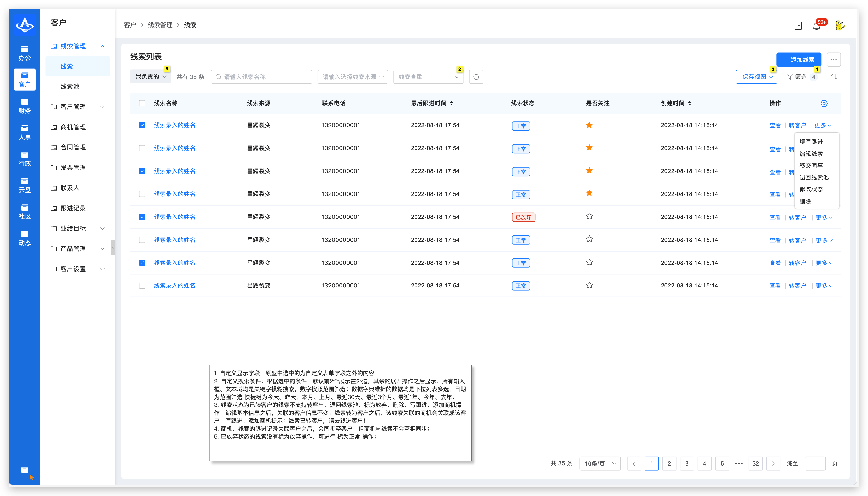Go to page 3 in pagination

pos(687,463)
